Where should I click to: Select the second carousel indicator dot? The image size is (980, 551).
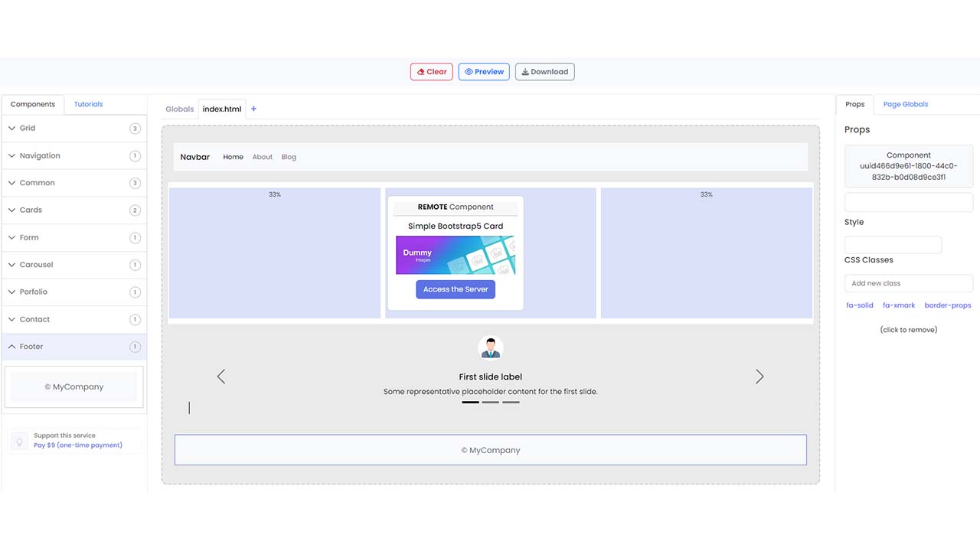[x=490, y=402]
